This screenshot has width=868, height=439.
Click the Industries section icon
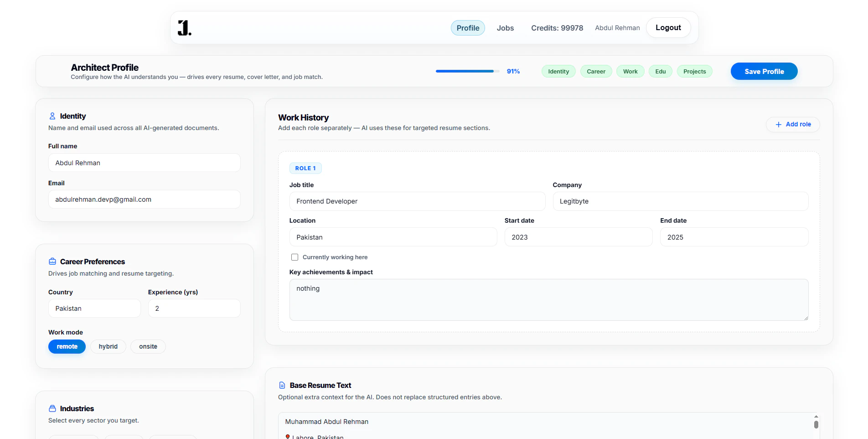coord(52,408)
